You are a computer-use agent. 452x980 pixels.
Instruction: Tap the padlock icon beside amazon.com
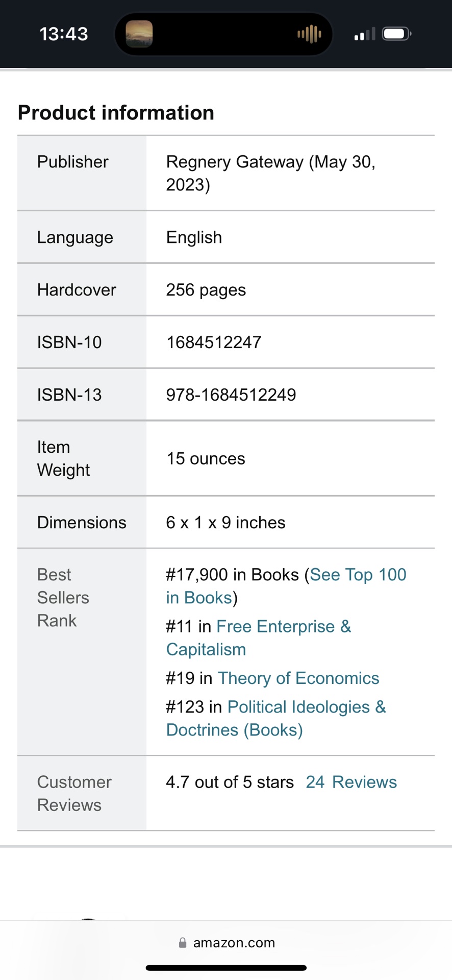tap(183, 943)
